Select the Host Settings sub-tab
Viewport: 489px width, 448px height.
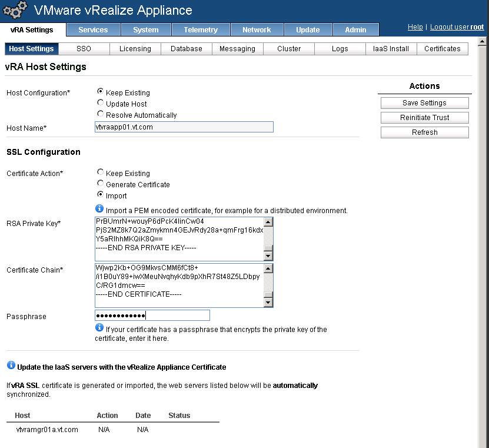coord(32,49)
